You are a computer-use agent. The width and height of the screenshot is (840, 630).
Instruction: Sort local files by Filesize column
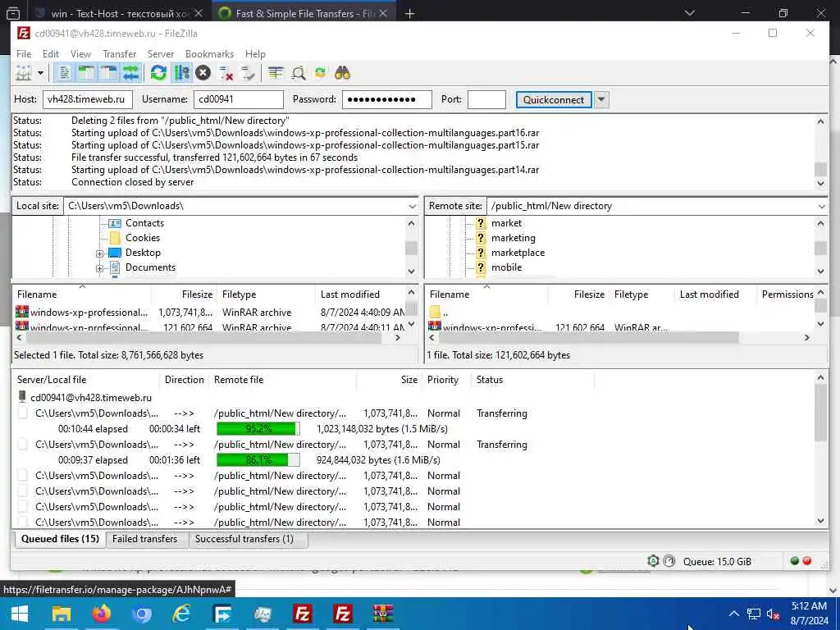coord(185,294)
